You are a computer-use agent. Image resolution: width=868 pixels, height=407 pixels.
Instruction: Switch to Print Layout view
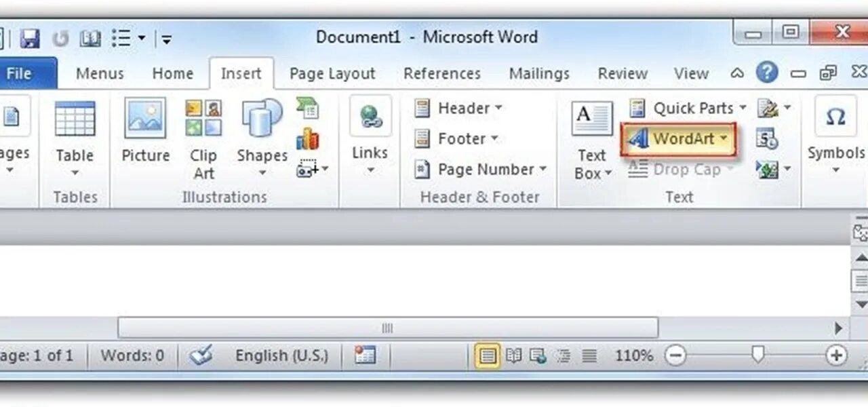click(486, 355)
